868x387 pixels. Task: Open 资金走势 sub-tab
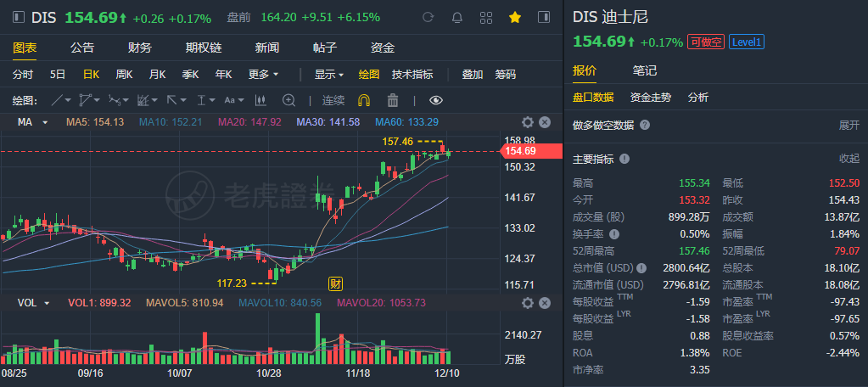651,98
